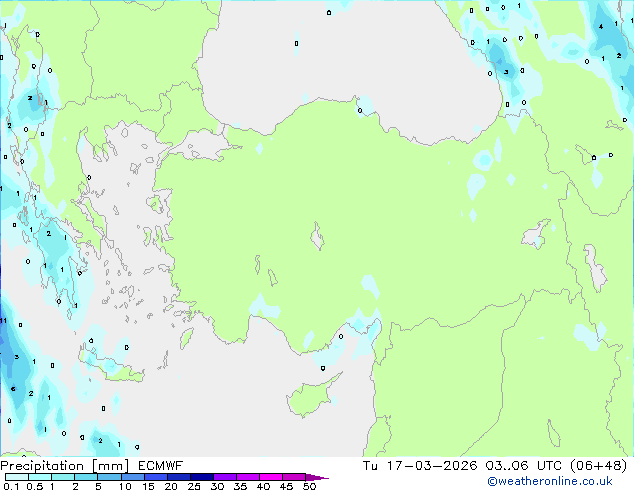Pick the violet swatch between 35 and 40
Screen dimensions: 634x490
[247, 477]
